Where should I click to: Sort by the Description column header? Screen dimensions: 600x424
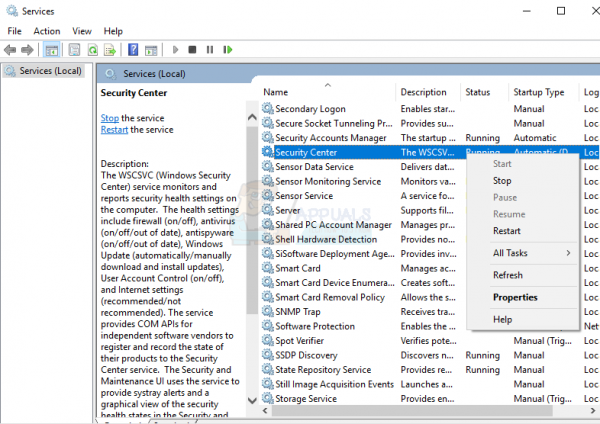[x=428, y=92]
